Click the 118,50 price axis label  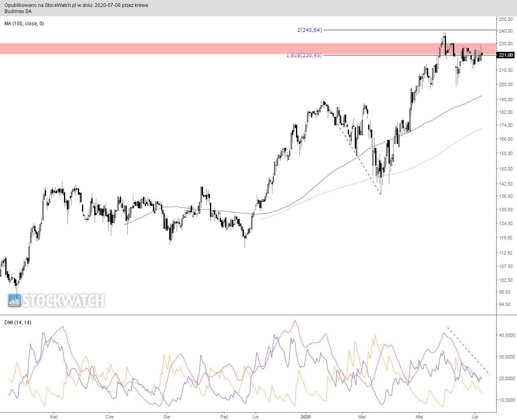tap(507, 238)
